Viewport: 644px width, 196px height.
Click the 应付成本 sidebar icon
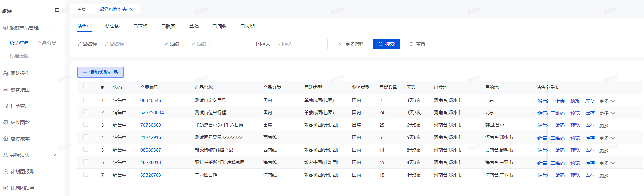[x=5, y=139]
